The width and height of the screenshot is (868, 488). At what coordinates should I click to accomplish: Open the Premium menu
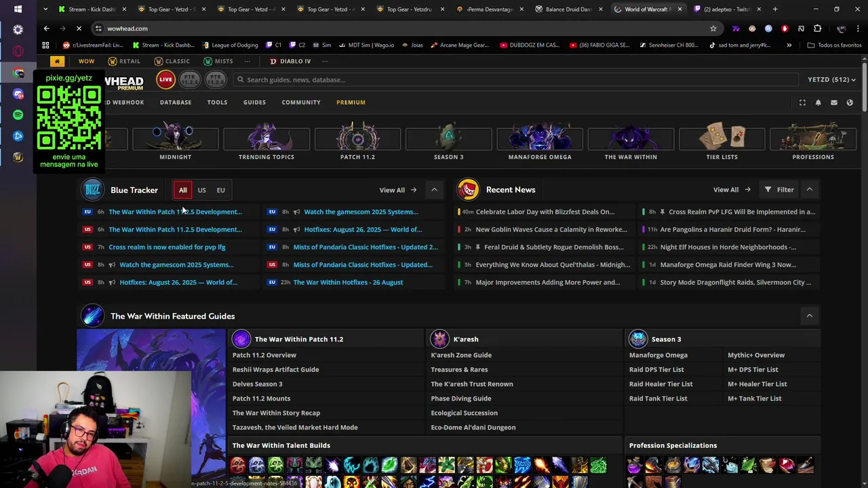[x=351, y=102]
